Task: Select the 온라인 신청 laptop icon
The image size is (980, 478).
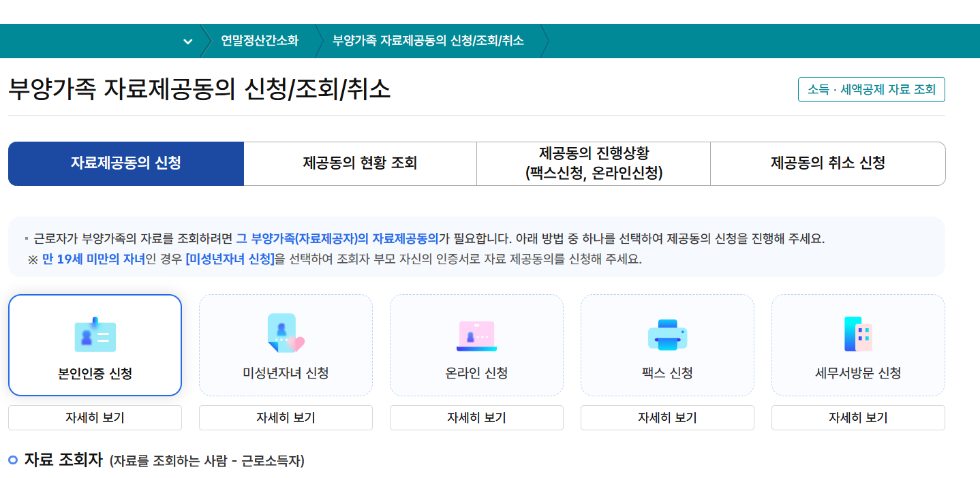Action: coord(476,335)
